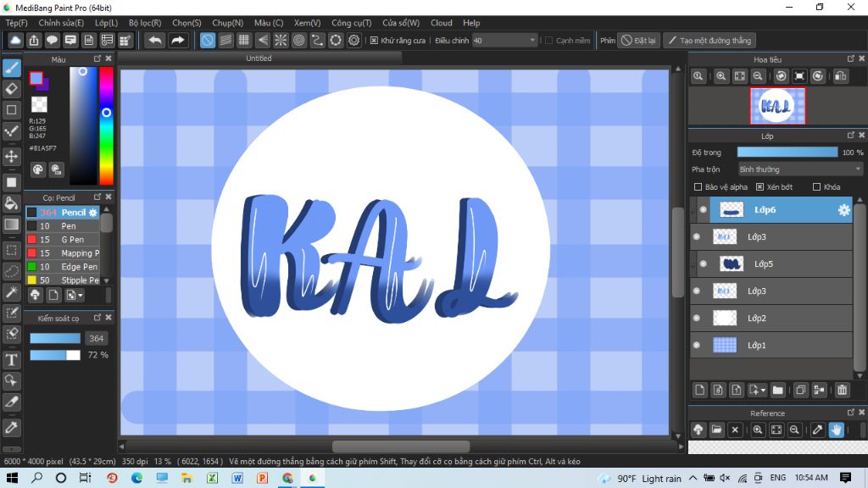Enable radial snap guide

pyautogui.click(x=281, y=41)
